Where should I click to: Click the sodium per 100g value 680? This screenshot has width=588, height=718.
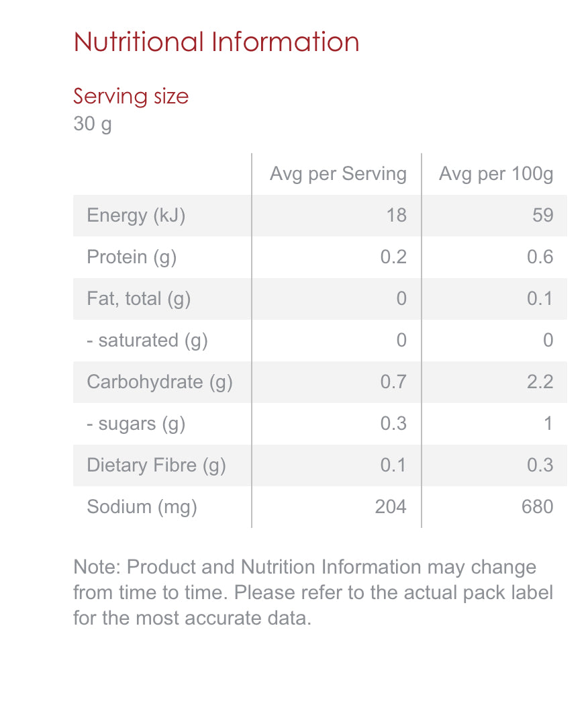[538, 506]
